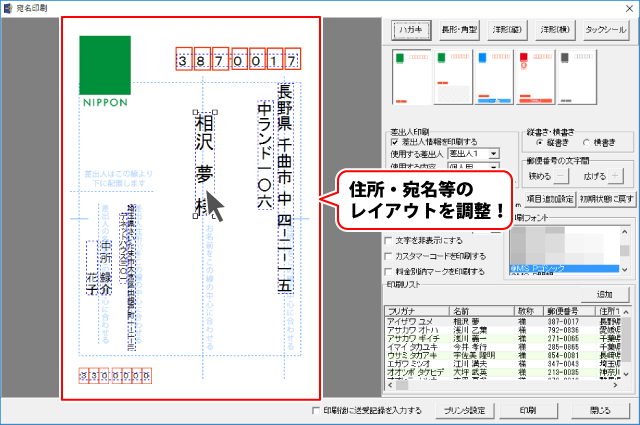This screenshot has height=425, width=640.
Task: Click the 広げる plus button
Action: 616,177
